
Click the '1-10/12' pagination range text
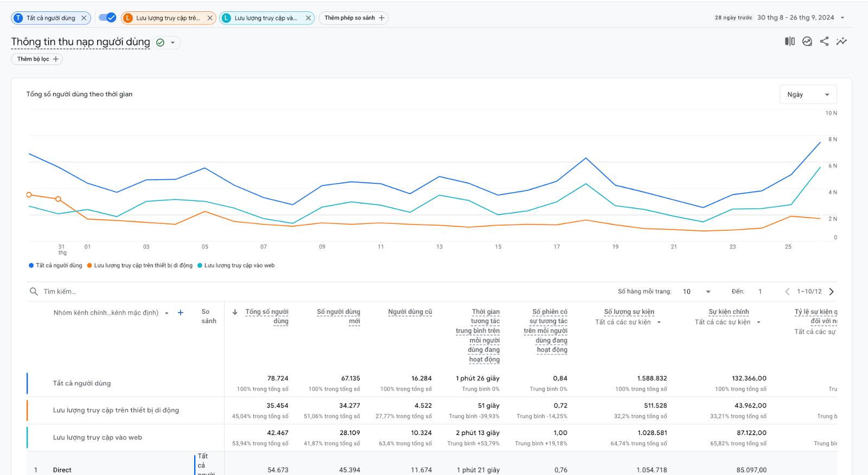(x=809, y=292)
